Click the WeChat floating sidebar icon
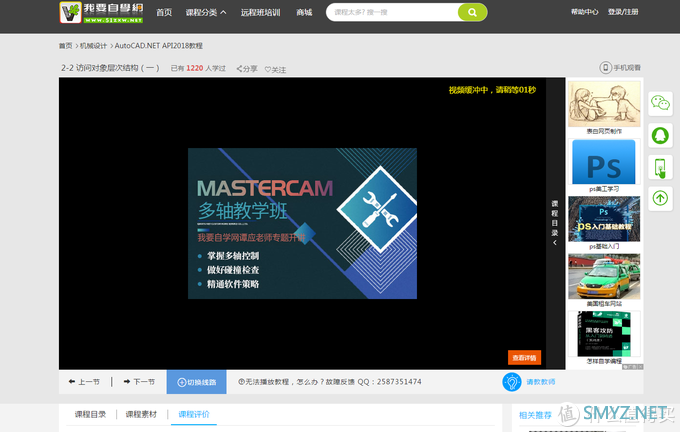Viewport: 680px width, 432px height. 660,103
